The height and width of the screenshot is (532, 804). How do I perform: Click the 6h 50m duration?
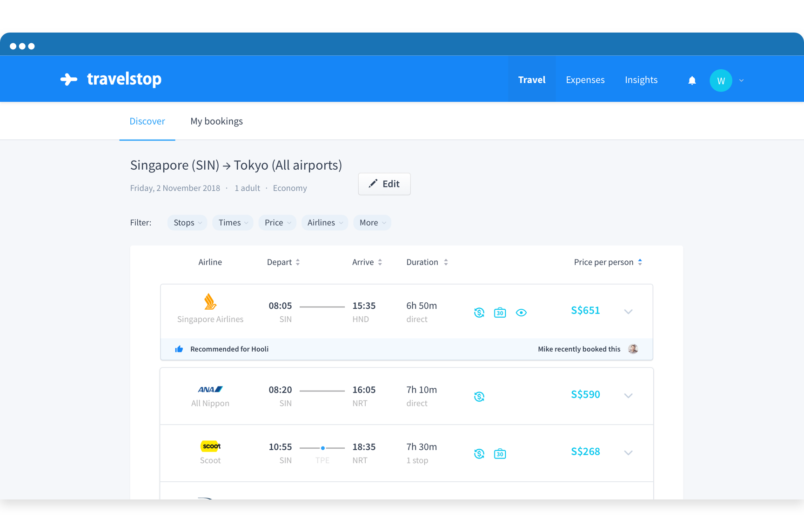422,306
